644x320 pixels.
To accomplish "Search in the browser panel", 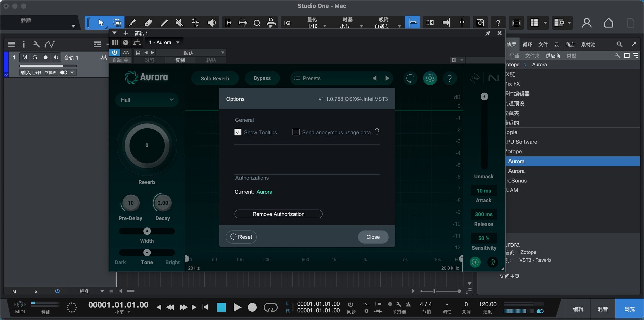I will click(619, 44).
